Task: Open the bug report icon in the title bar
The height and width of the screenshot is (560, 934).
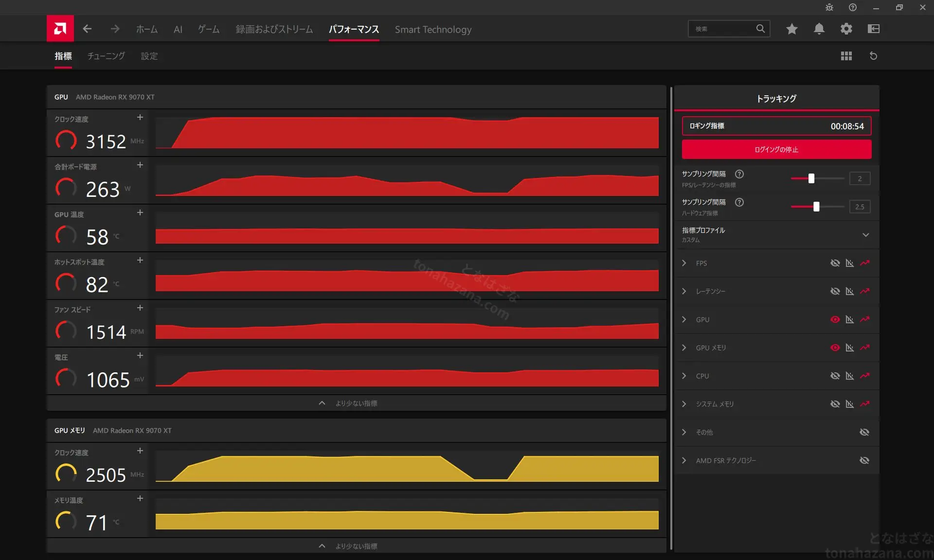Action: coord(829,7)
